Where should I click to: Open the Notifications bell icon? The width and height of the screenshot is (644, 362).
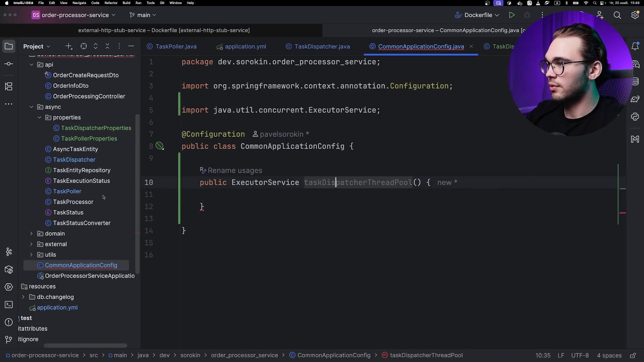pos(635,46)
